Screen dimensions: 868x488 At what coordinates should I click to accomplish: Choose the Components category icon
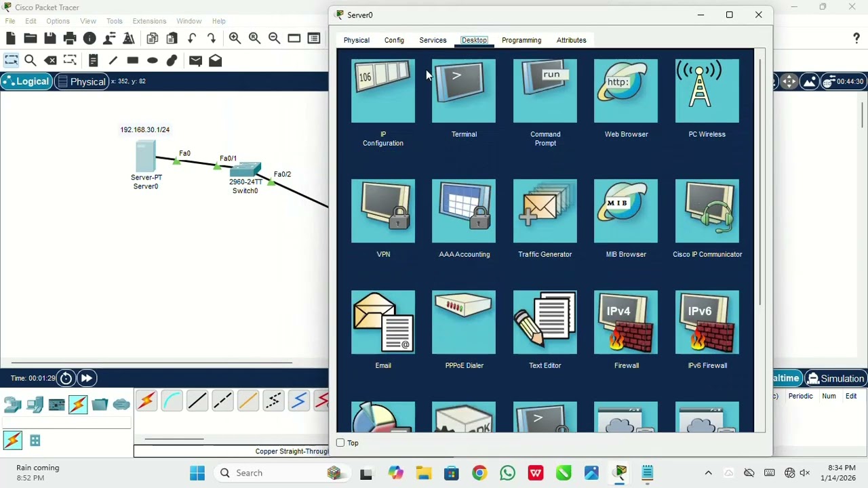(56, 405)
